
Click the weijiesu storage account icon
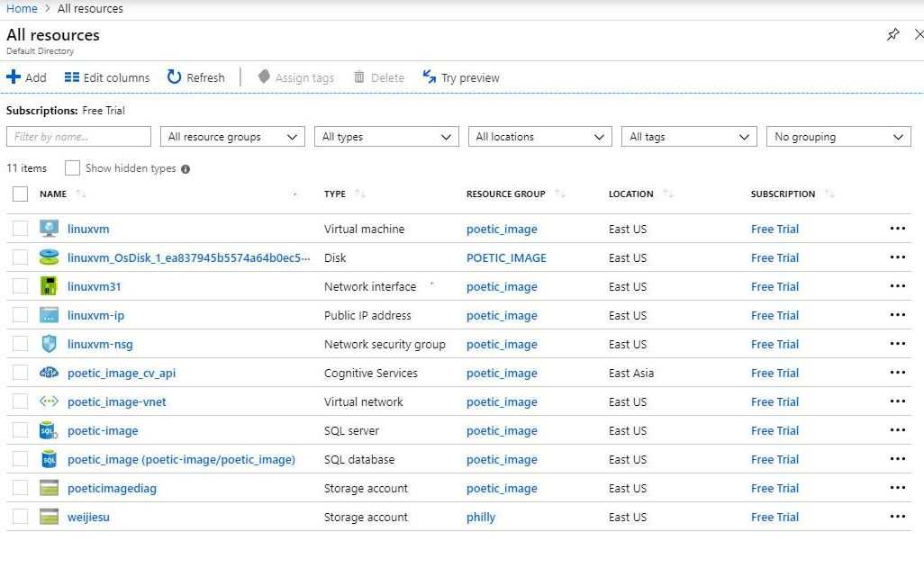coord(49,517)
